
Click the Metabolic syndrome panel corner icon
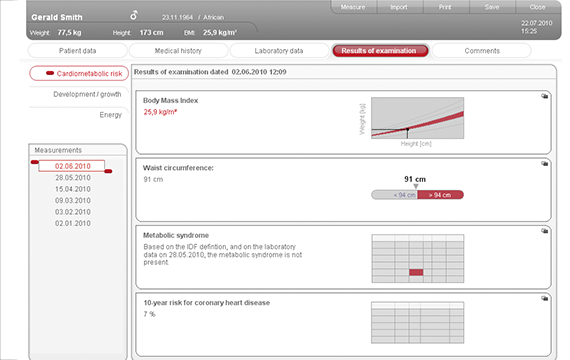pyautogui.click(x=544, y=231)
